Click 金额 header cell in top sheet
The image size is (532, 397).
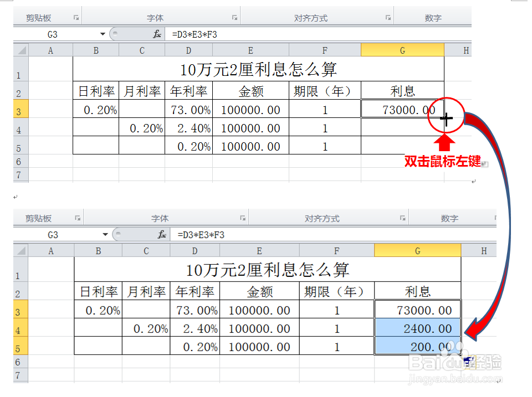[250, 90]
